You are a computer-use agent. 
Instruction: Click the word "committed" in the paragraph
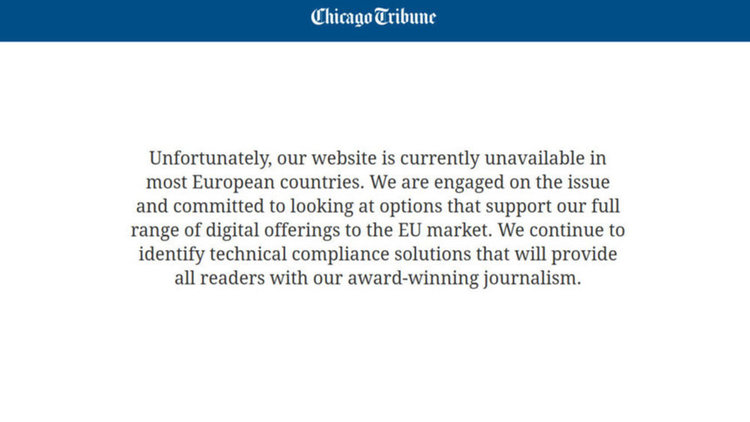point(218,206)
